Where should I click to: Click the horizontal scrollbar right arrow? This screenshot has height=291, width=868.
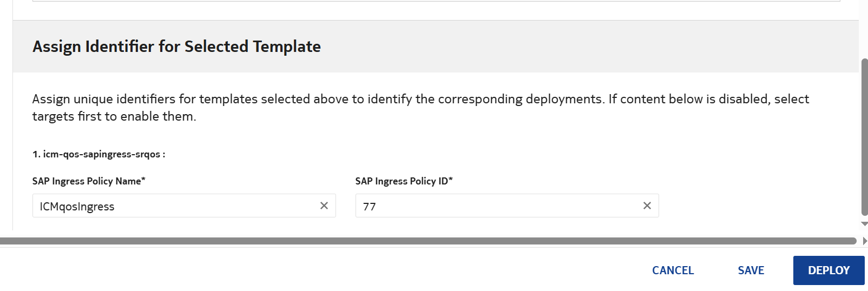pos(865,241)
